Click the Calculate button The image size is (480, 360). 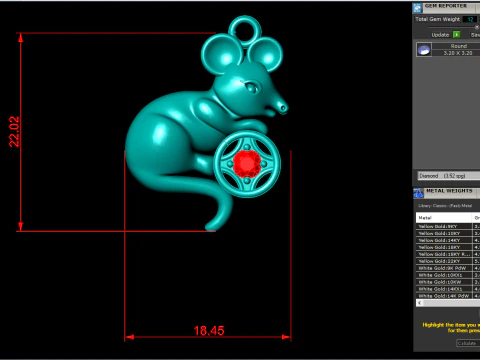pyautogui.click(x=468, y=343)
